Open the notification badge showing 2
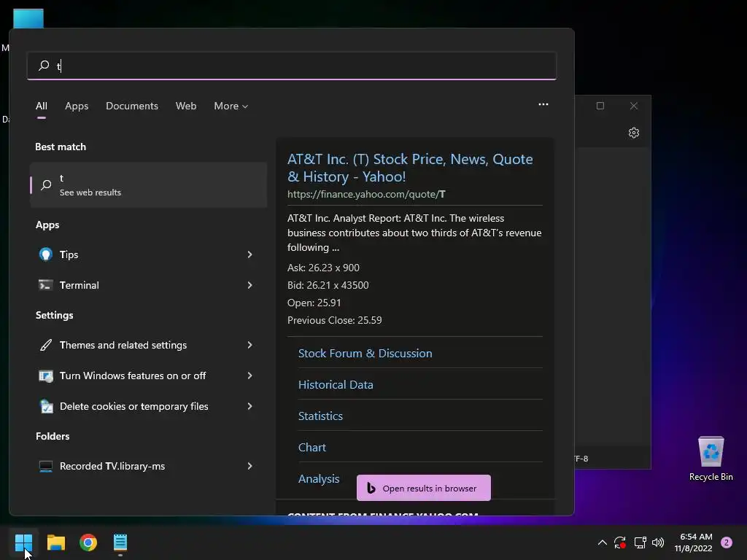This screenshot has width=747, height=560. (727, 542)
